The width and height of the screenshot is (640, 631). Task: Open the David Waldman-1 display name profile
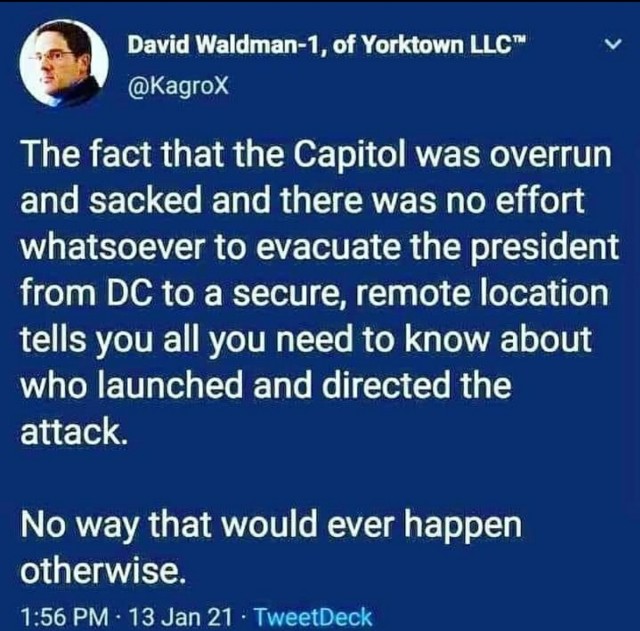(224, 44)
